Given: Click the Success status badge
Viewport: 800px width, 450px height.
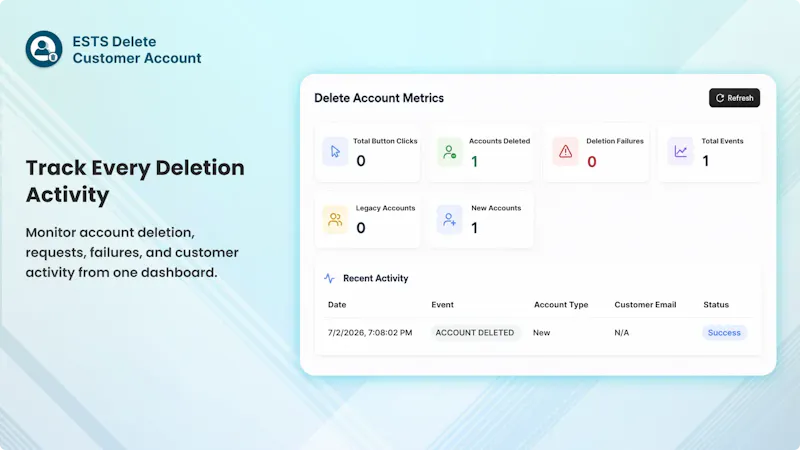Looking at the screenshot, I should pyautogui.click(x=724, y=333).
